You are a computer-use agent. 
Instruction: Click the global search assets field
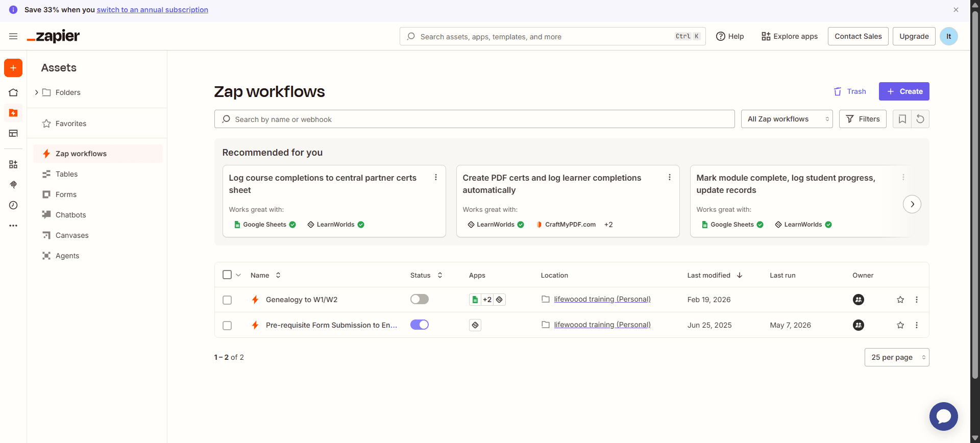coord(552,36)
